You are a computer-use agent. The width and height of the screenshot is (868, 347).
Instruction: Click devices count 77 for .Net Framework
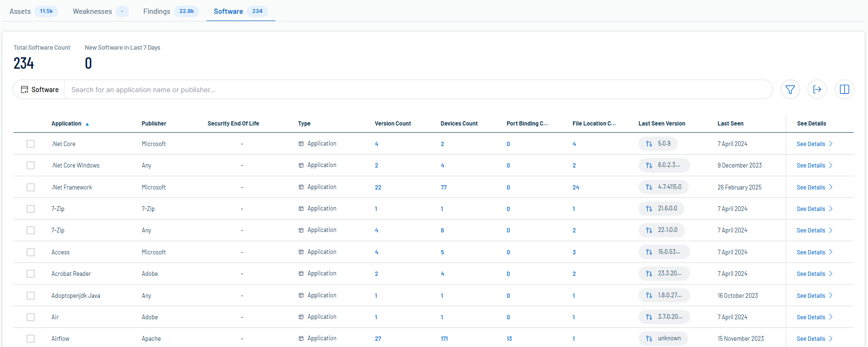coord(444,188)
